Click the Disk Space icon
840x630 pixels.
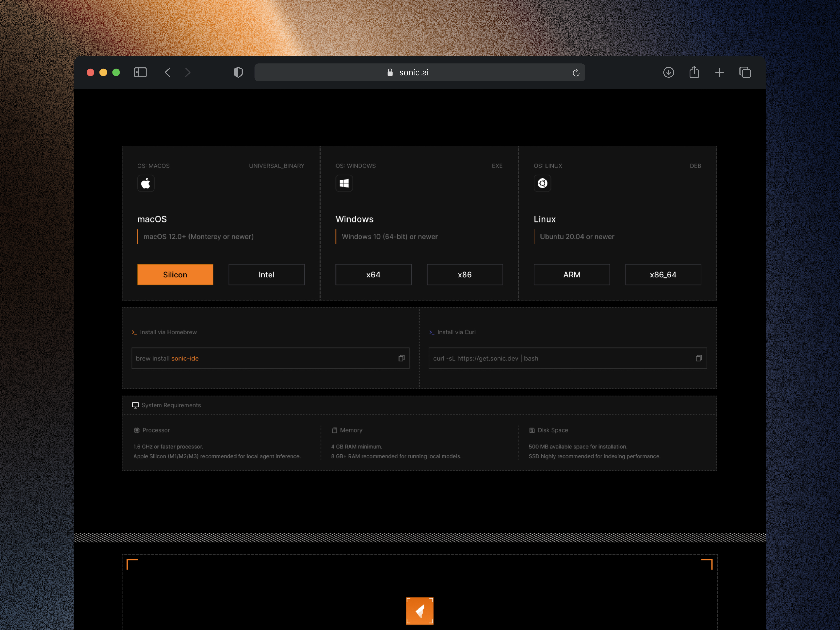(532, 430)
